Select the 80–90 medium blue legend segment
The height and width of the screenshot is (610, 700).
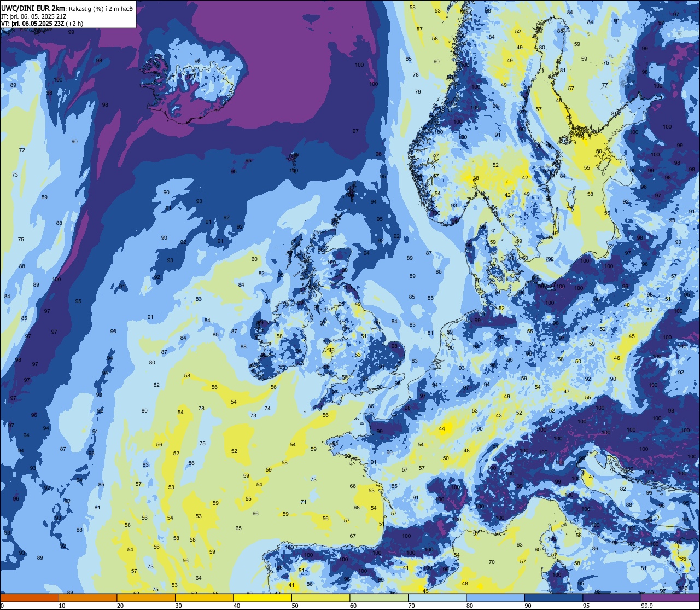[495, 597]
